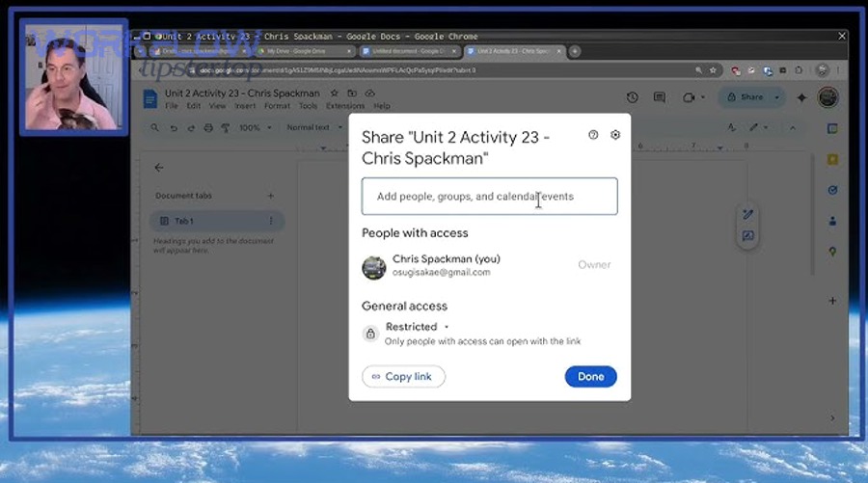Click the Meet video call icon

pyautogui.click(x=688, y=97)
